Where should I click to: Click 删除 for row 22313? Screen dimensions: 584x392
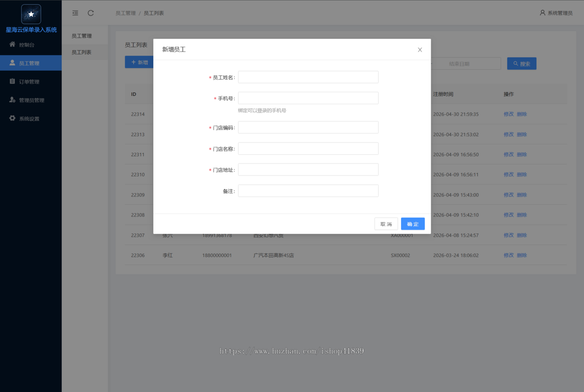[x=522, y=134]
